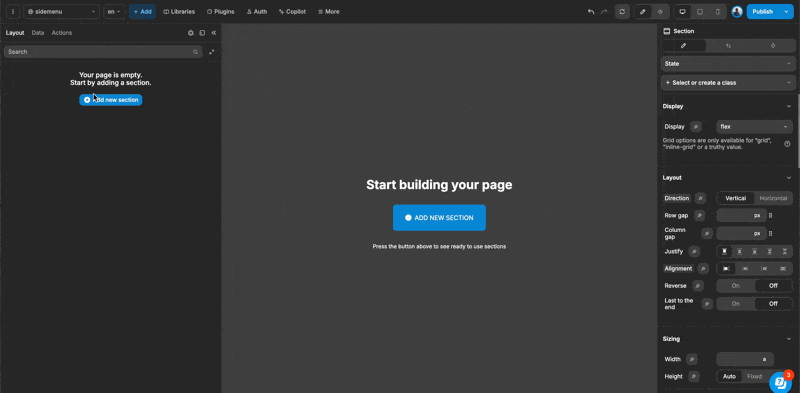Image resolution: width=800 pixels, height=393 pixels.
Task: Click the bind icon next to Direction
Action: [x=701, y=198]
